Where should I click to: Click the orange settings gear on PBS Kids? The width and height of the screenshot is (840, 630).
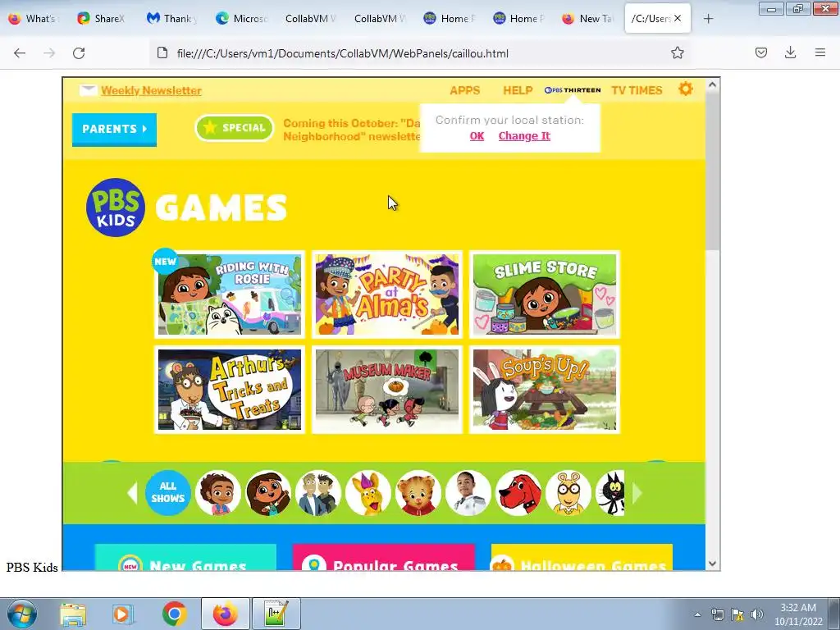pyautogui.click(x=686, y=89)
